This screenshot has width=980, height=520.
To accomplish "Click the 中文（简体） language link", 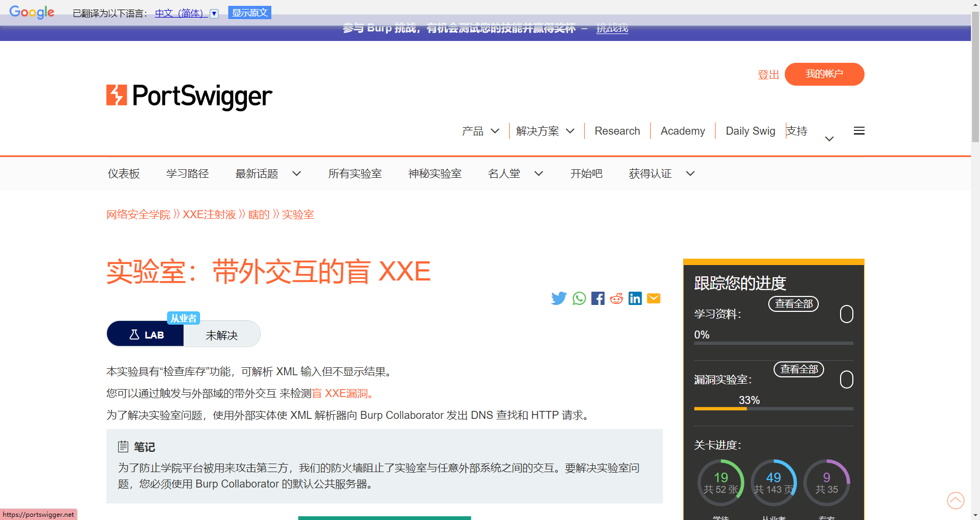I will tap(181, 13).
